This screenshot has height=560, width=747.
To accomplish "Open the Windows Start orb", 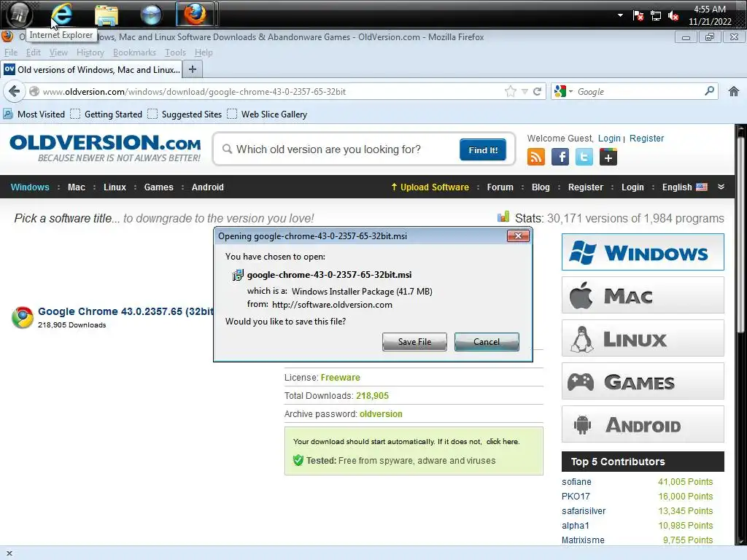I will pos(19,15).
